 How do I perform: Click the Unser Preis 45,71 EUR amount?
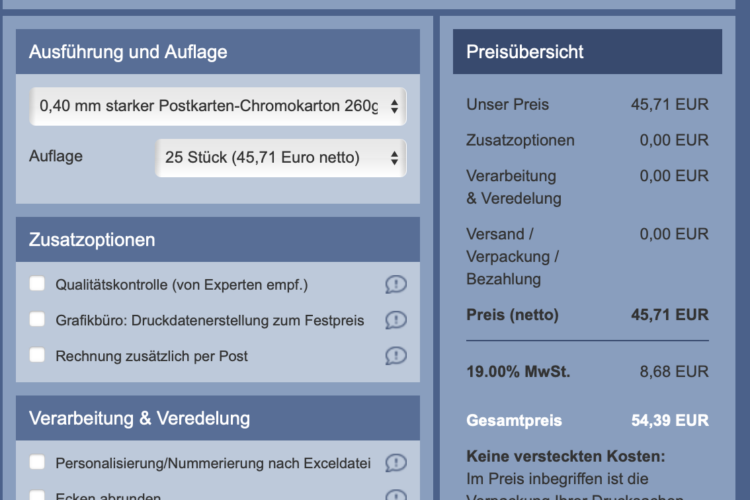[670, 105]
